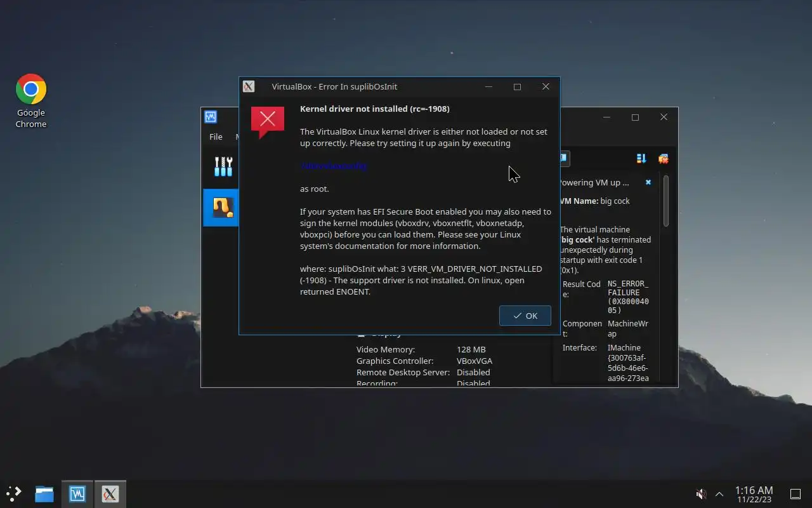Image resolution: width=812 pixels, height=508 pixels.
Task: Switch to VirtualBox Manager taskbar entry
Action: (77, 493)
